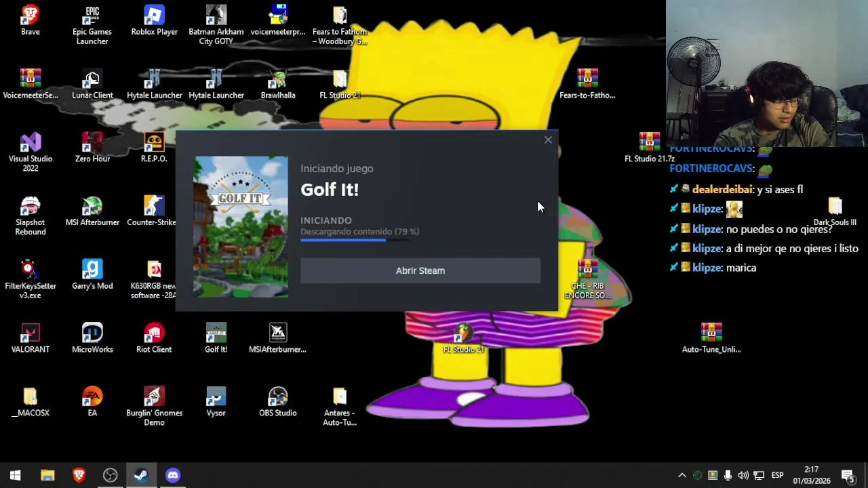The width and height of the screenshot is (868, 488).
Task: Click chat message 'klipze: marica'
Action: (x=713, y=268)
